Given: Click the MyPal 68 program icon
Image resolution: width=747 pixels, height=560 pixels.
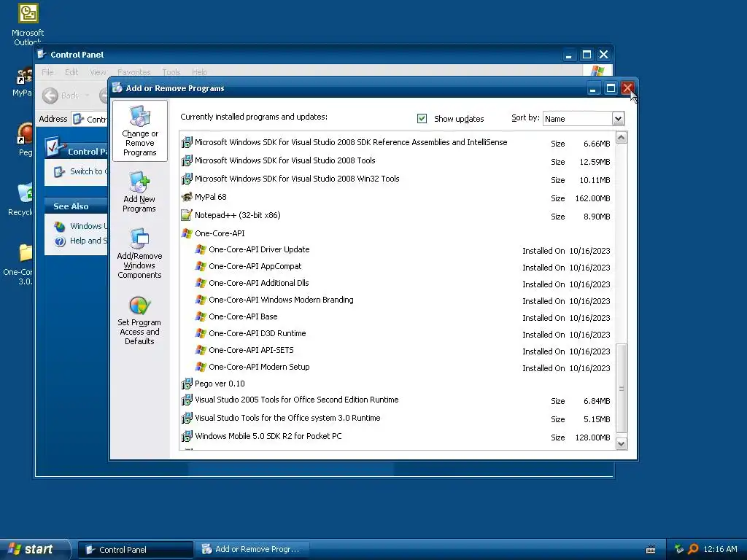Looking at the screenshot, I should (187, 197).
